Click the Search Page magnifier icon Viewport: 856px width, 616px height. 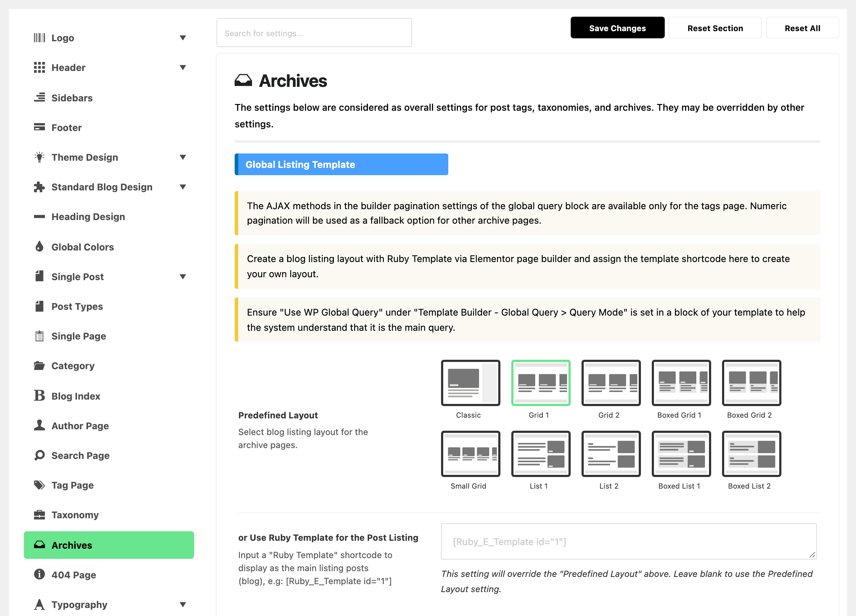[x=39, y=455]
